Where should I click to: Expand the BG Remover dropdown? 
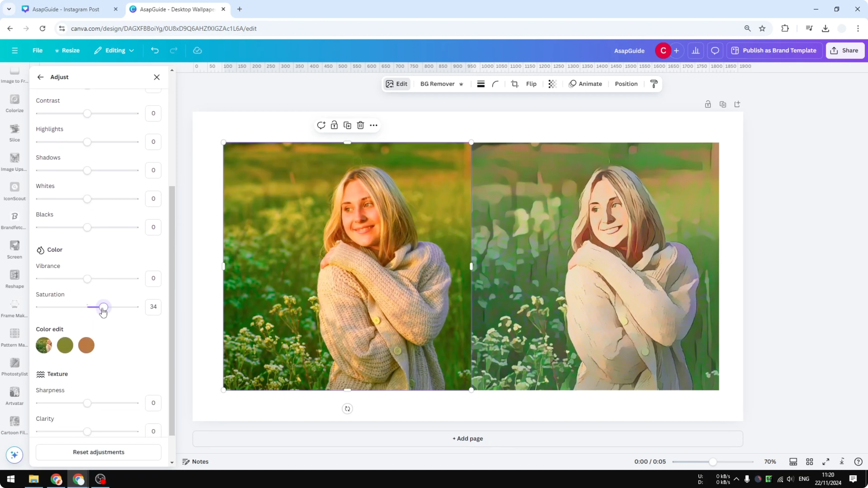(x=461, y=84)
